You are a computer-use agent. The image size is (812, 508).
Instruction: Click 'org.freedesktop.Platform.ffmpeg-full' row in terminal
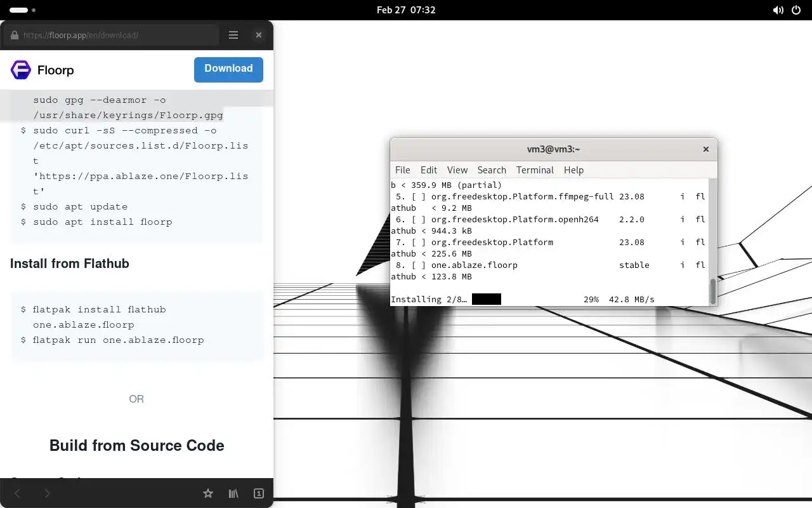pos(549,196)
